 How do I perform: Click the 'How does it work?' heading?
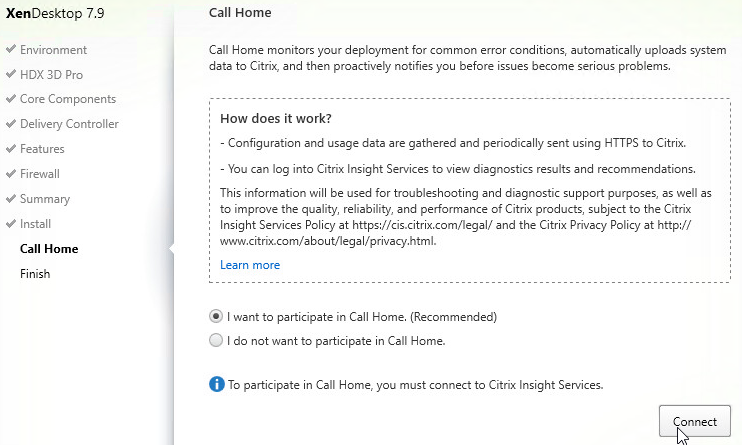click(276, 118)
